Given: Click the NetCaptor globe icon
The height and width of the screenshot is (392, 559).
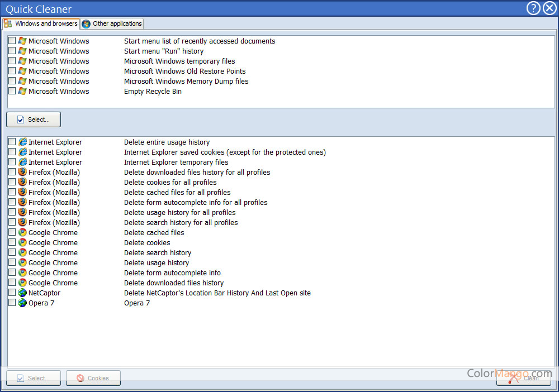Looking at the screenshot, I should pos(21,293).
